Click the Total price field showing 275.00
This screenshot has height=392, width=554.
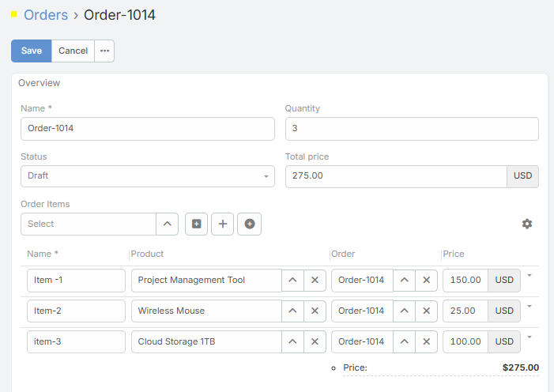tap(395, 176)
